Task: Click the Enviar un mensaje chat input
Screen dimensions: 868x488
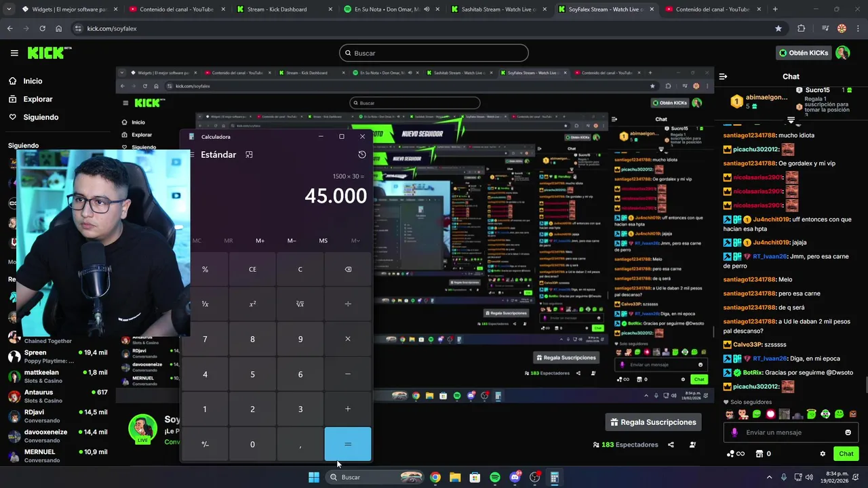Action: 791,432
